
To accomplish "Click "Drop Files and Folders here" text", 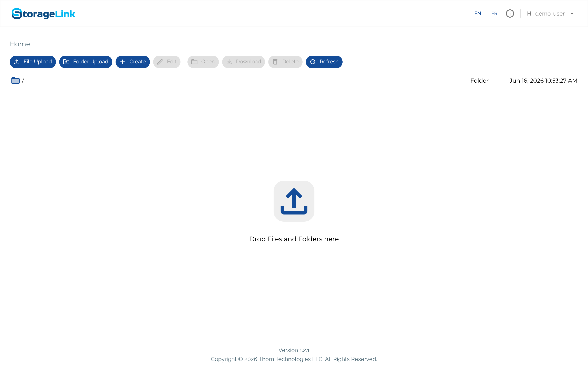I will [294, 239].
